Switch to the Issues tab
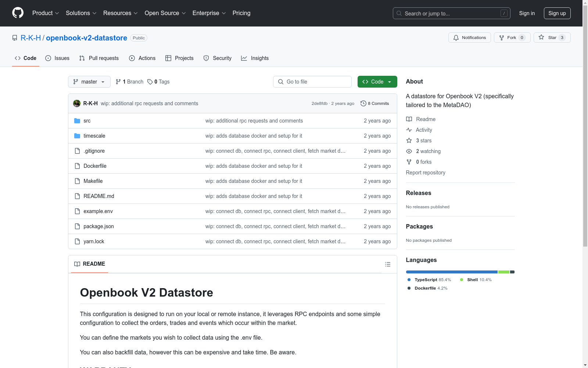Image resolution: width=588 pixels, height=368 pixels. point(57,58)
